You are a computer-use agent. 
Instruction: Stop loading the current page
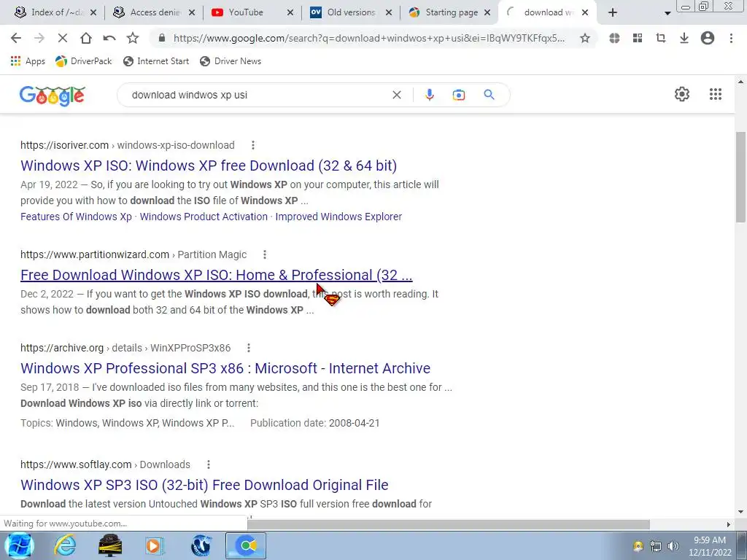(63, 38)
